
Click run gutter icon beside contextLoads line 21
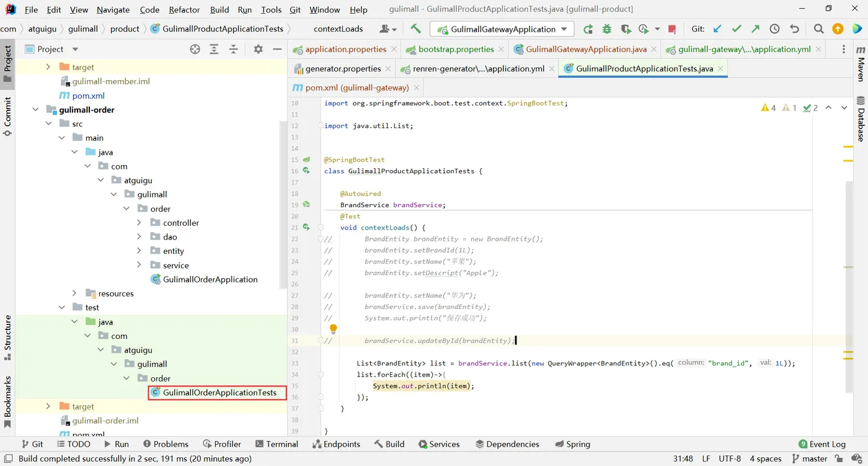tap(306, 227)
